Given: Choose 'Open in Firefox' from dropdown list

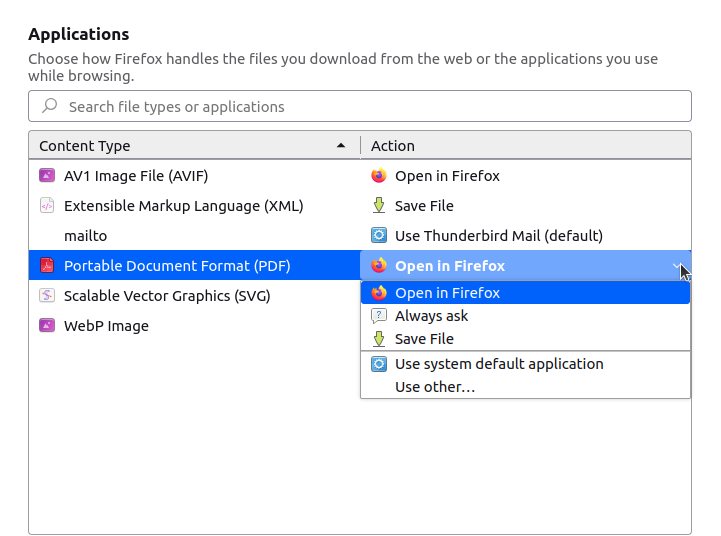Looking at the screenshot, I should [x=447, y=293].
